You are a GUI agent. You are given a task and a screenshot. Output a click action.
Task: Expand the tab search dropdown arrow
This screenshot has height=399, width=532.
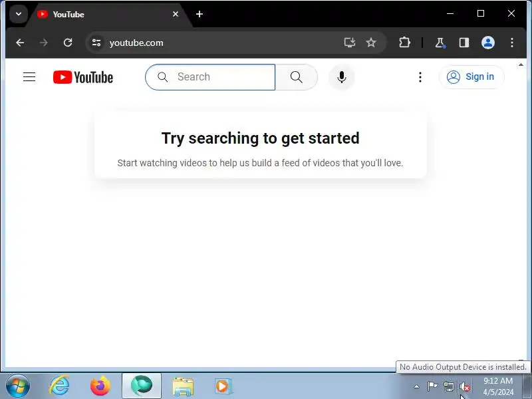(19, 14)
